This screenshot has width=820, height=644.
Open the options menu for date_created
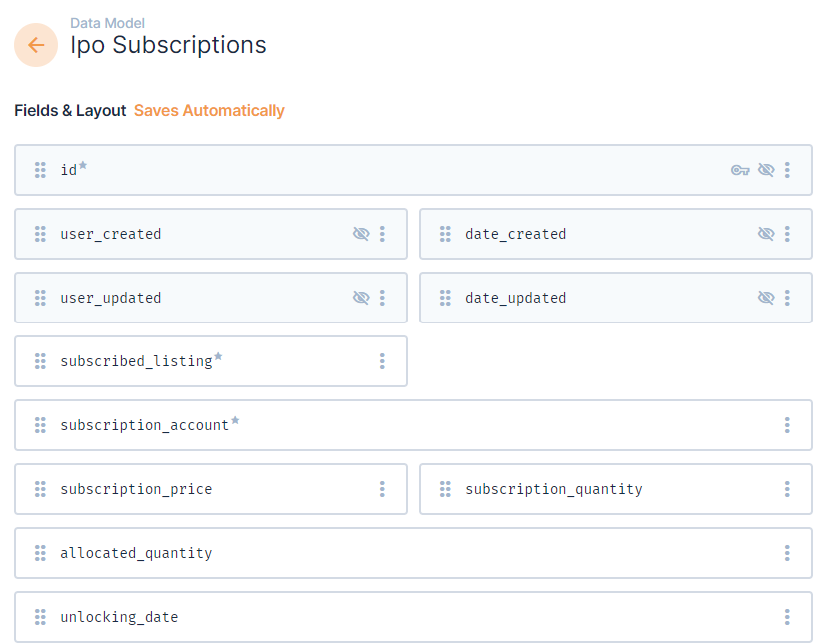(787, 233)
